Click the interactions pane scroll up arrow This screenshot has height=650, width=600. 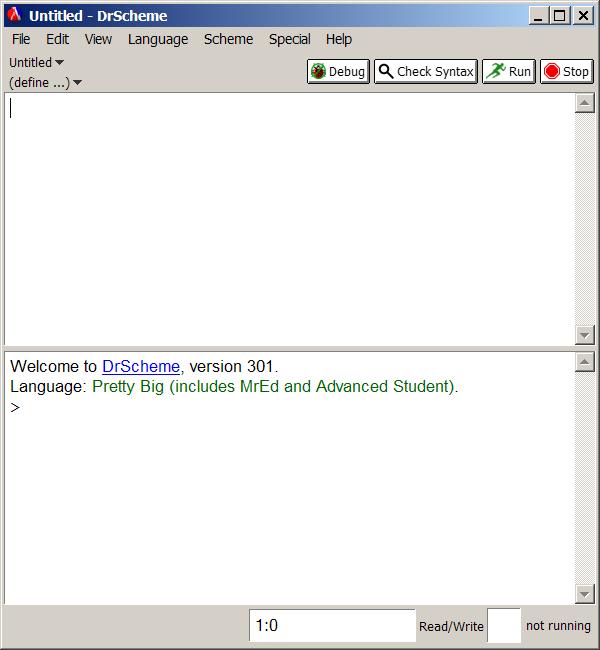coord(585,363)
